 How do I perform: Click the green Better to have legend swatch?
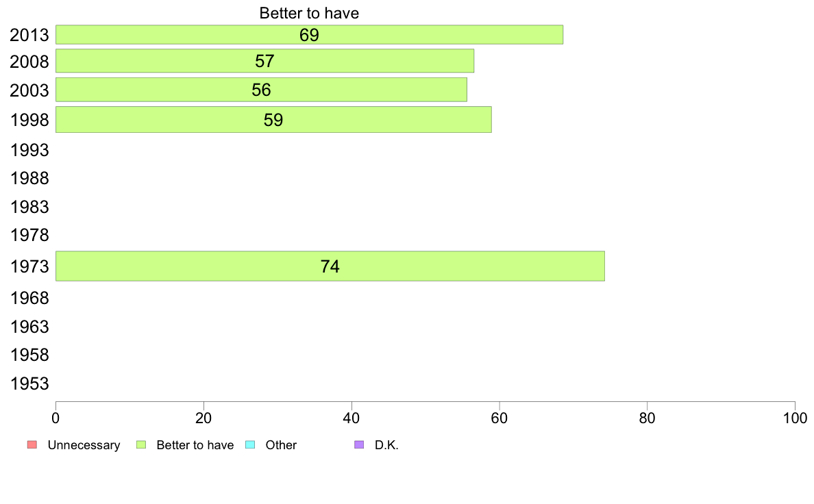(140, 445)
